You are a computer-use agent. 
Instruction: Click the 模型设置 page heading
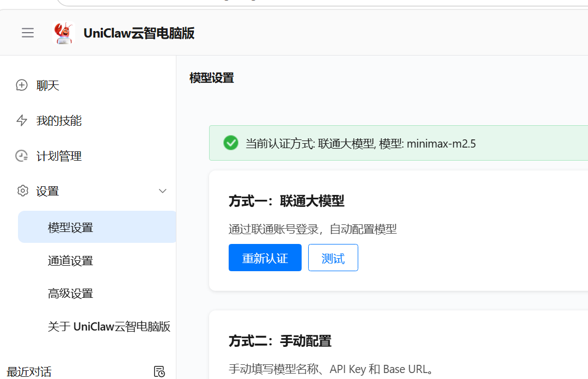(x=211, y=78)
